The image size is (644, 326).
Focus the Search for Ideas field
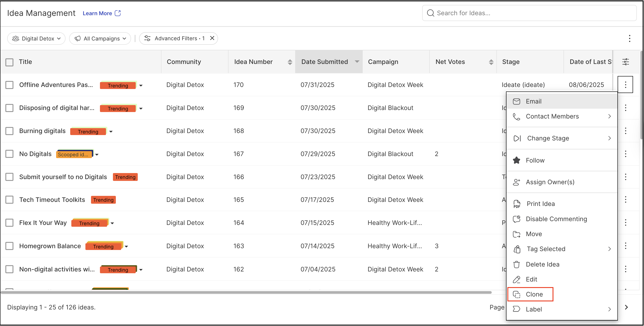click(x=529, y=13)
